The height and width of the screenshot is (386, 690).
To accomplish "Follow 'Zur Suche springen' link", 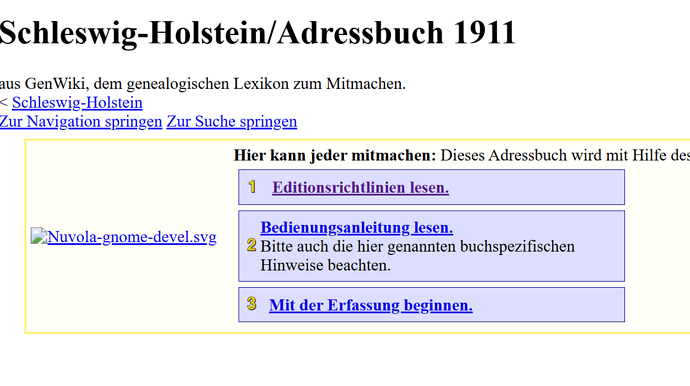I will click(x=231, y=121).
